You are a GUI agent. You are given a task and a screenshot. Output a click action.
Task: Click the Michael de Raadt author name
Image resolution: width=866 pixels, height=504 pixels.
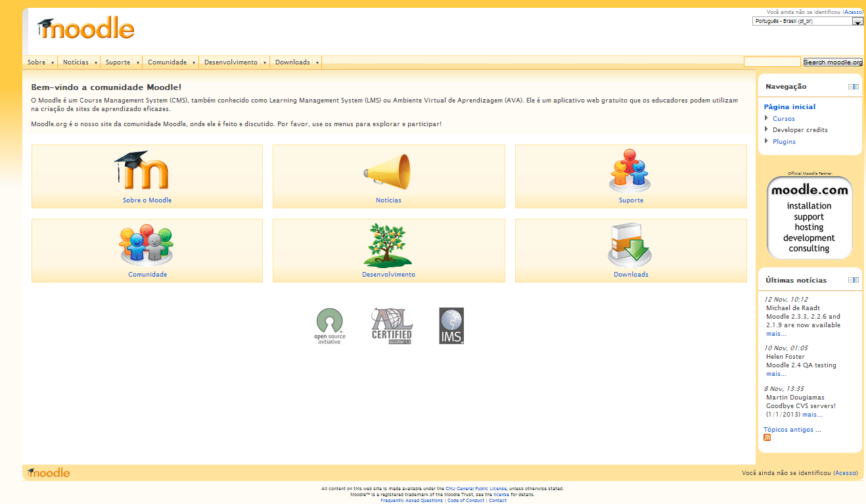[x=793, y=308]
